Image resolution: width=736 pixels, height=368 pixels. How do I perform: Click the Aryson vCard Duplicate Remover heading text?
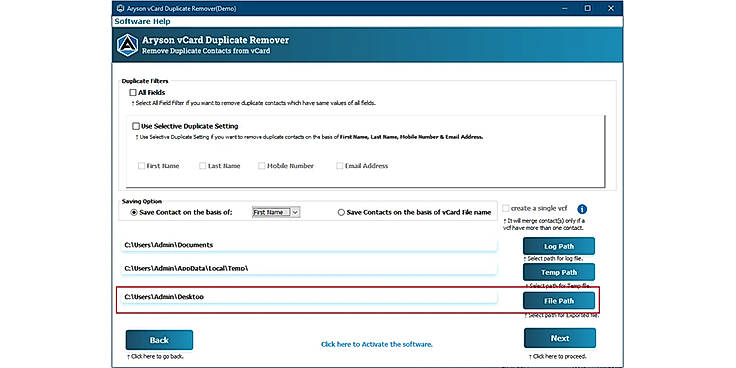tap(215, 40)
